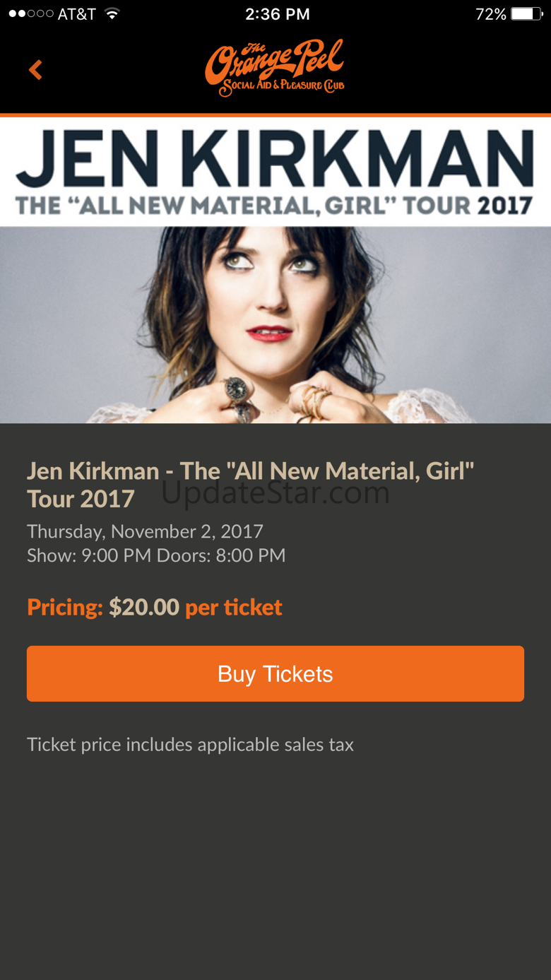Tap the orange back arrow
This screenshot has width=551, height=980.
(35, 70)
